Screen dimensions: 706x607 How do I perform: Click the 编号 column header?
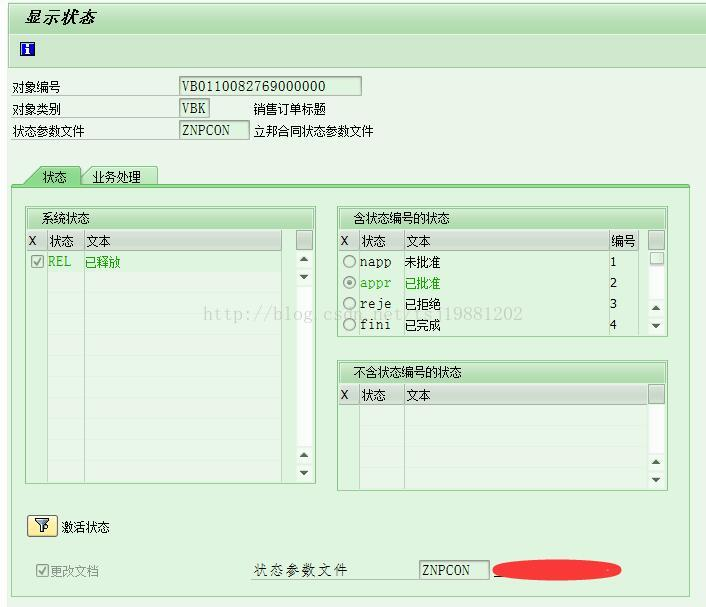click(623, 241)
